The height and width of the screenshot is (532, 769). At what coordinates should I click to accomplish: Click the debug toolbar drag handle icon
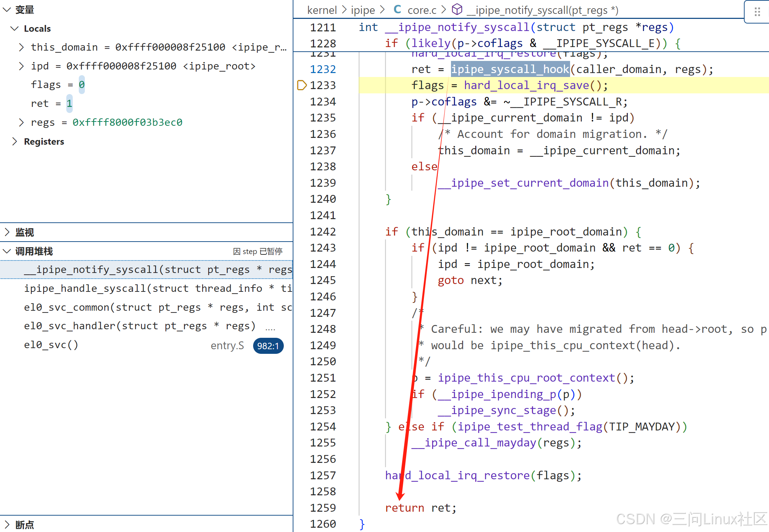click(x=757, y=12)
